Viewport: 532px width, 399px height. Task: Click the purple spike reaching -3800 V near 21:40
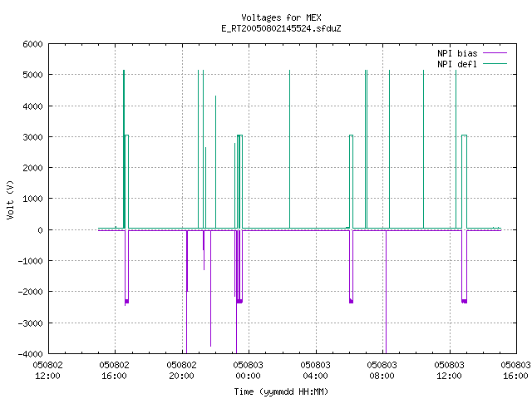[x=210, y=288]
